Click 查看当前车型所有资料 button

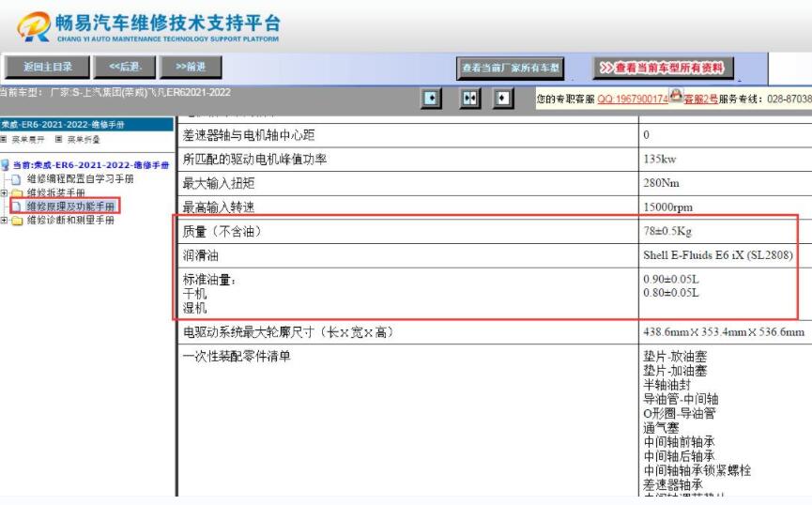pyautogui.click(x=663, y=68)
